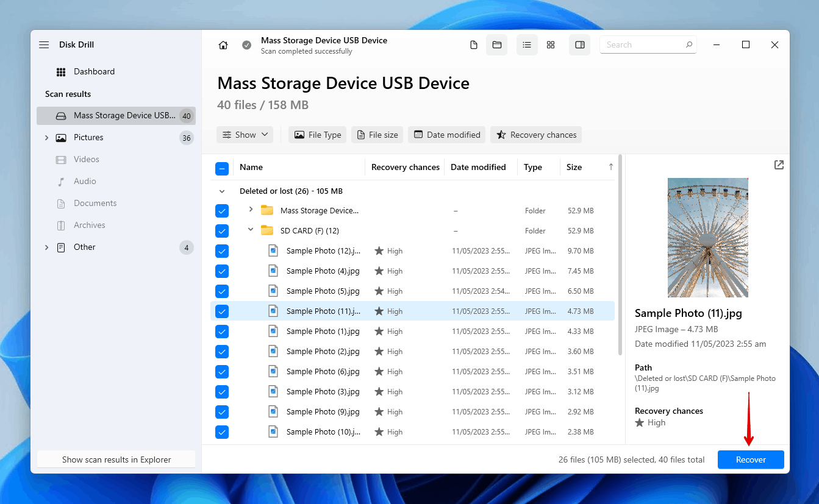The height and width of the screenshot is (504, 819).
Task: Sort by Recovery chances column header
Action: tap(406, 167)
